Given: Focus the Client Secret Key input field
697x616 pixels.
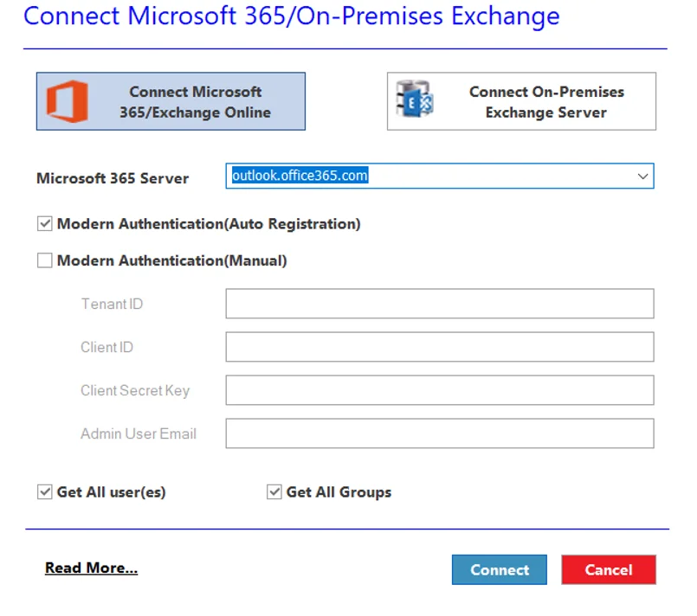Looking at the screenshot, I should click(440, 390).
